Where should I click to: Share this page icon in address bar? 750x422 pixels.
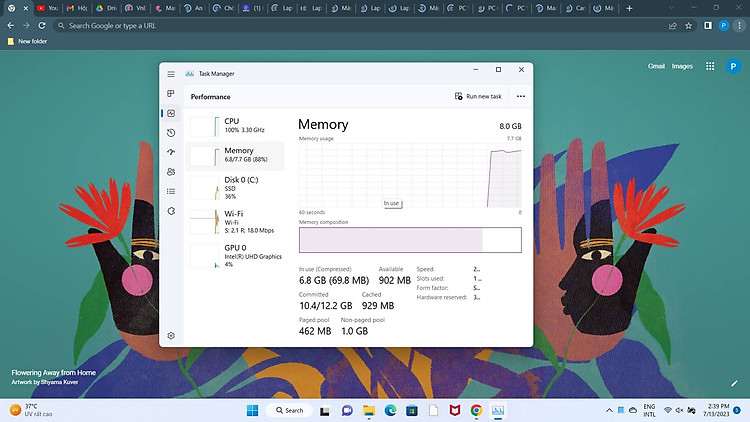673,25
